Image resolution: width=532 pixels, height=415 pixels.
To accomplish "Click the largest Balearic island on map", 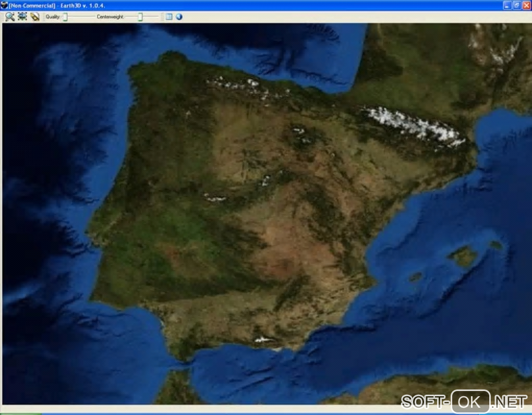I will [x=463, y=256].
